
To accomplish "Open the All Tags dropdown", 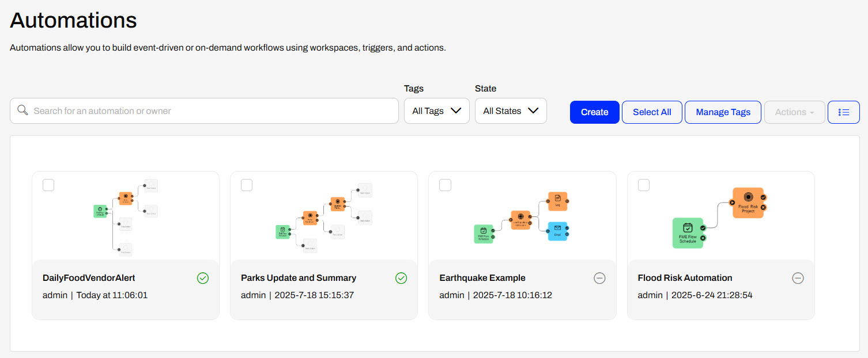I will (x=436, y=111).
